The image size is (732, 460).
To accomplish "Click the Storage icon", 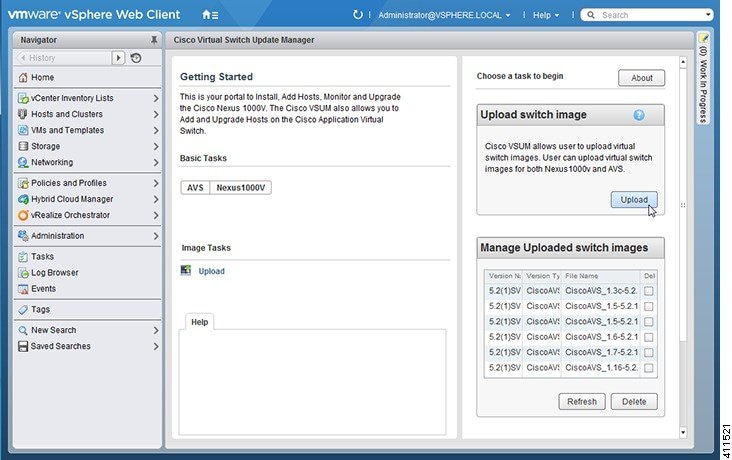I will tap(23, 146).
